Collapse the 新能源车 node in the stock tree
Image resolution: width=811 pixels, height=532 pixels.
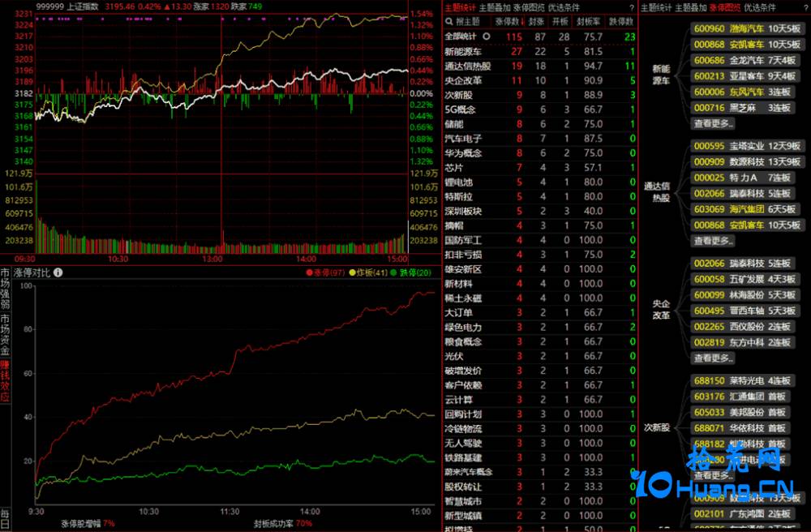(x=660, y=75)
